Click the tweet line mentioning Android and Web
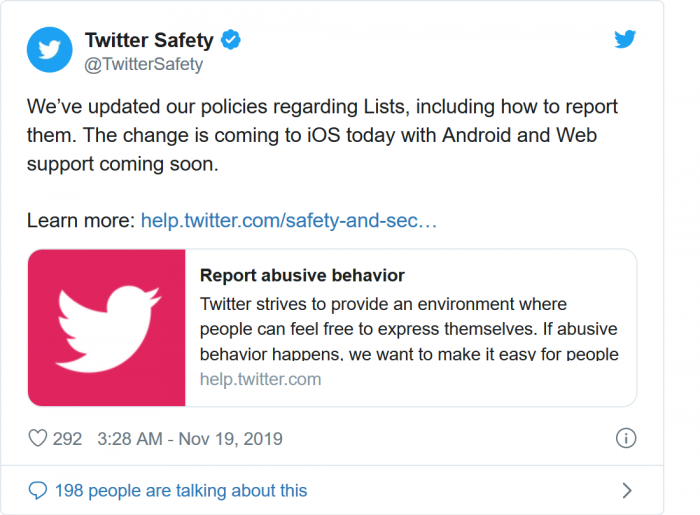 [x=322, y=135]
